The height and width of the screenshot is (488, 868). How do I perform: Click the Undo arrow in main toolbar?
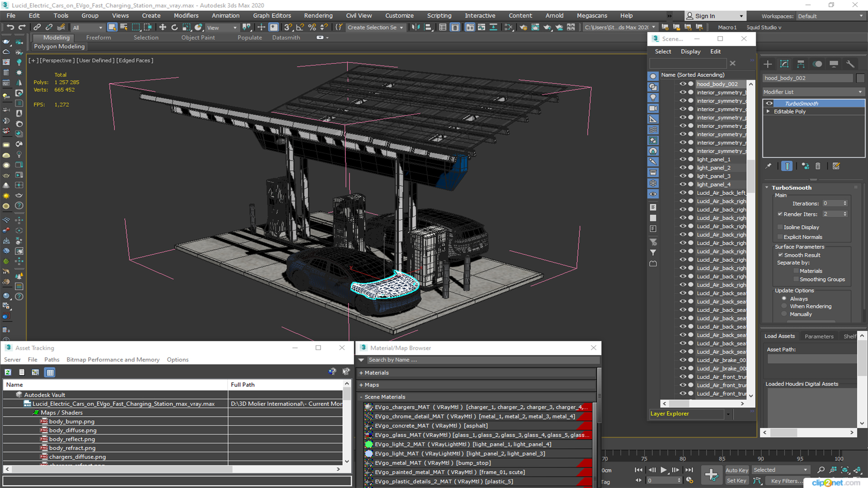pos(10,28)
